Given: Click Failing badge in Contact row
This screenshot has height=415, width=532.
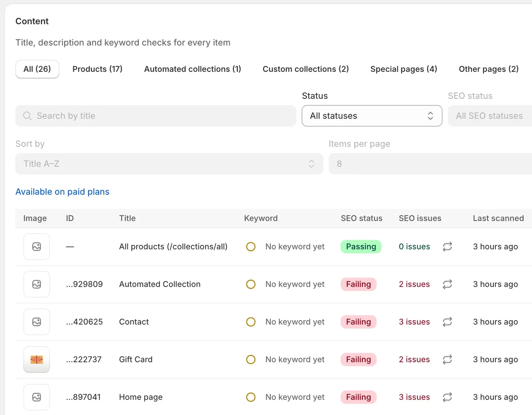Looking at the screenshot, I should tap(359, 322).
